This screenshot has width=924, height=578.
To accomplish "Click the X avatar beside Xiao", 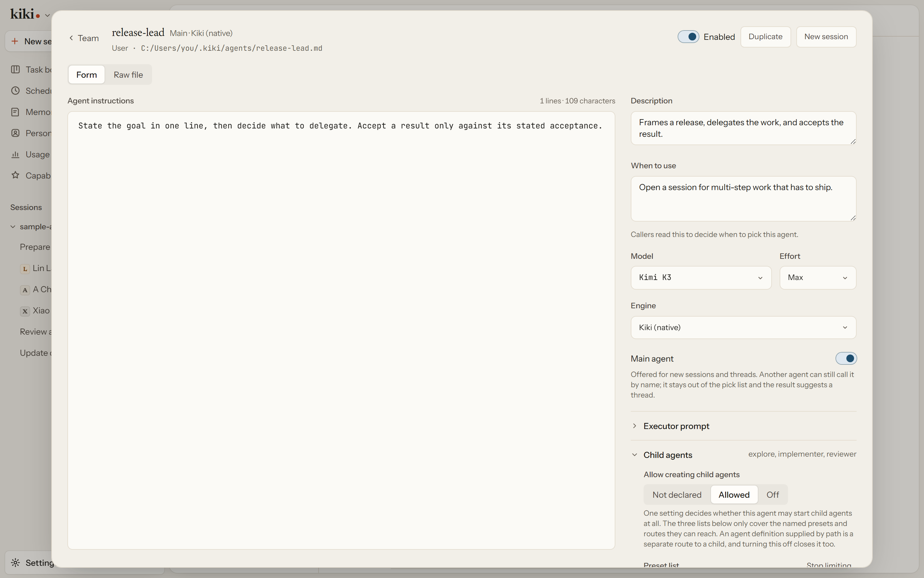I will (x=25, y=311).
